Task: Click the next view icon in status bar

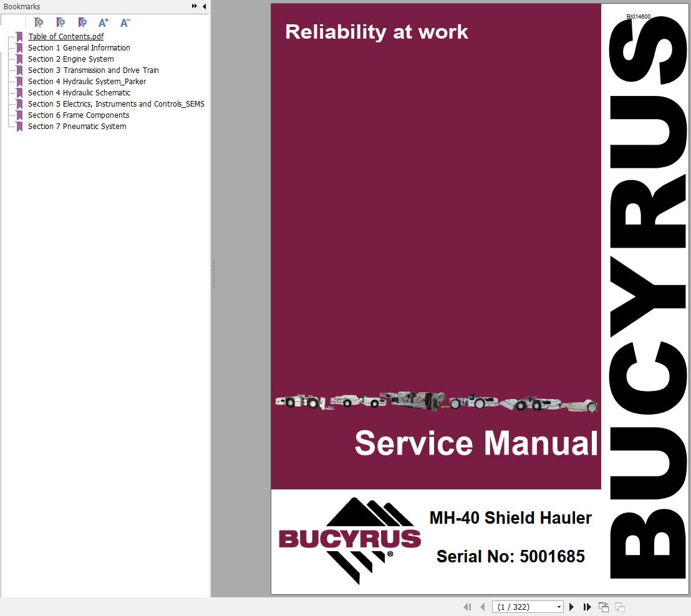Action: [x=620, y=607]
